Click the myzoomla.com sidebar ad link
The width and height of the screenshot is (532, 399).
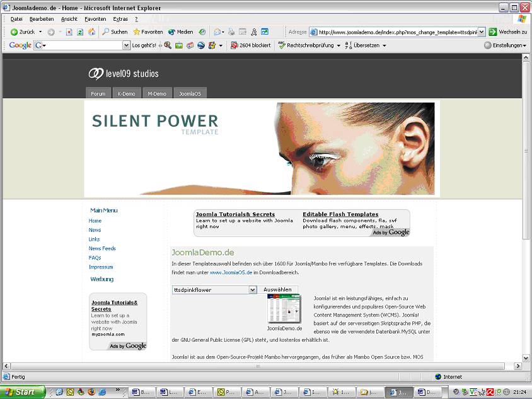tap(108, 334)
